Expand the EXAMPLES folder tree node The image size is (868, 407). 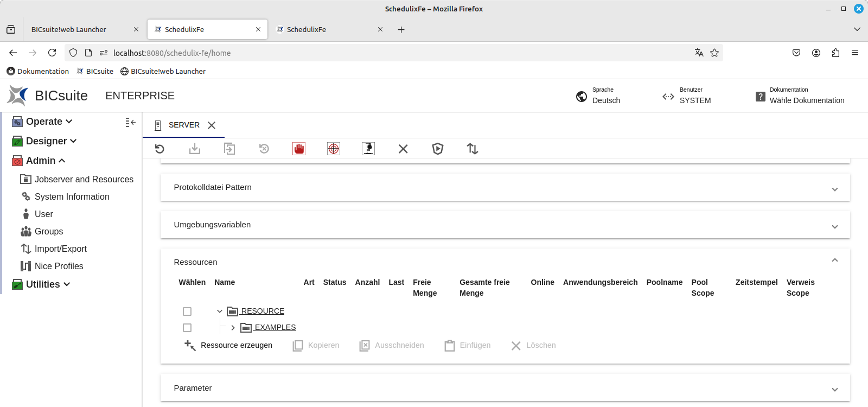pyautogui.click(x=233, y=328)
